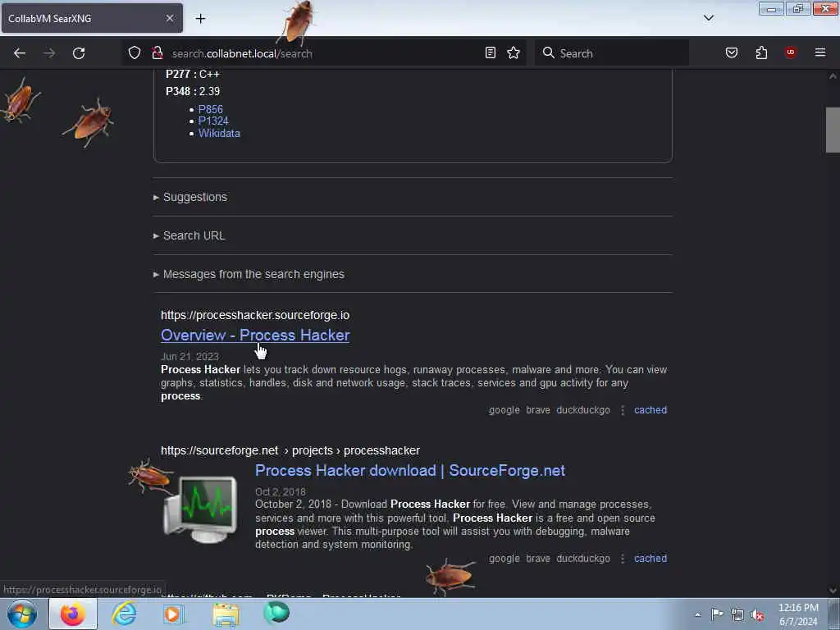Click the Process Hacker monitor thumbnail

click(200, 509)
